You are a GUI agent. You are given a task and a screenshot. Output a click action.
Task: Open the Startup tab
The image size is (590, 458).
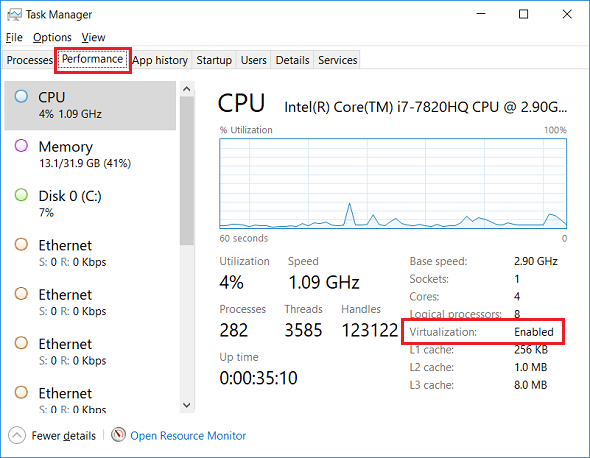pos(214,60)
